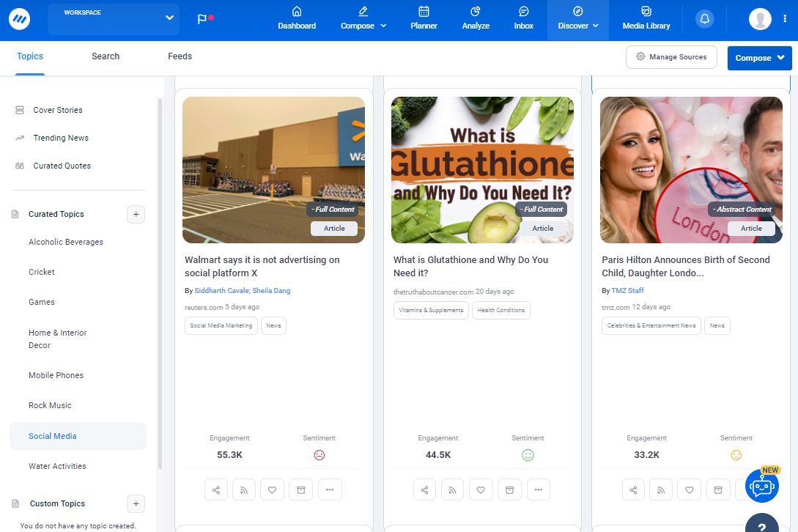The width and height of the screenshot is (798, 532).
Task: Select the Games topic
Action: point(41,302)
